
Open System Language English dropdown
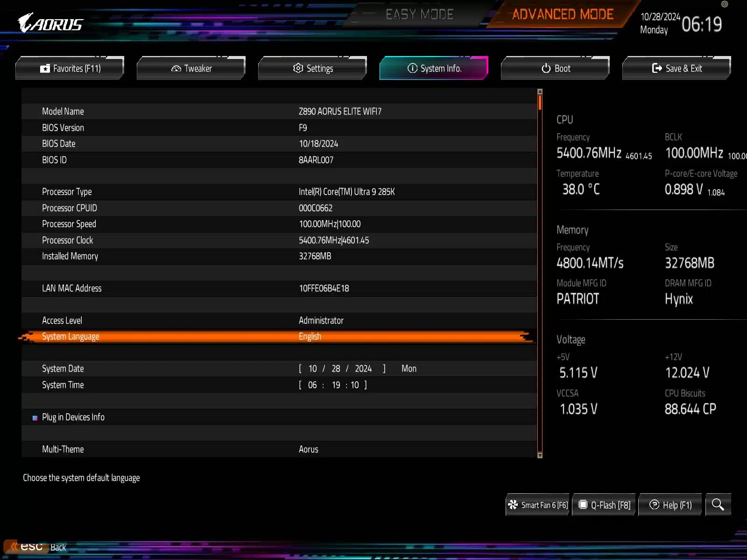(310, 336)
